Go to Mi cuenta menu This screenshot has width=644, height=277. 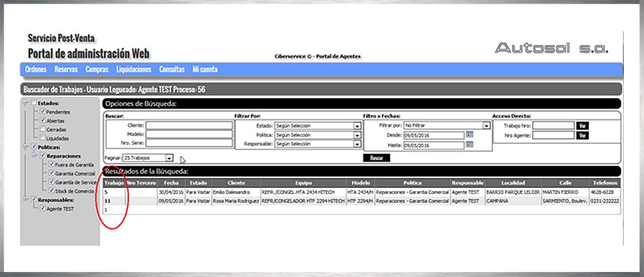pos(205,69)
